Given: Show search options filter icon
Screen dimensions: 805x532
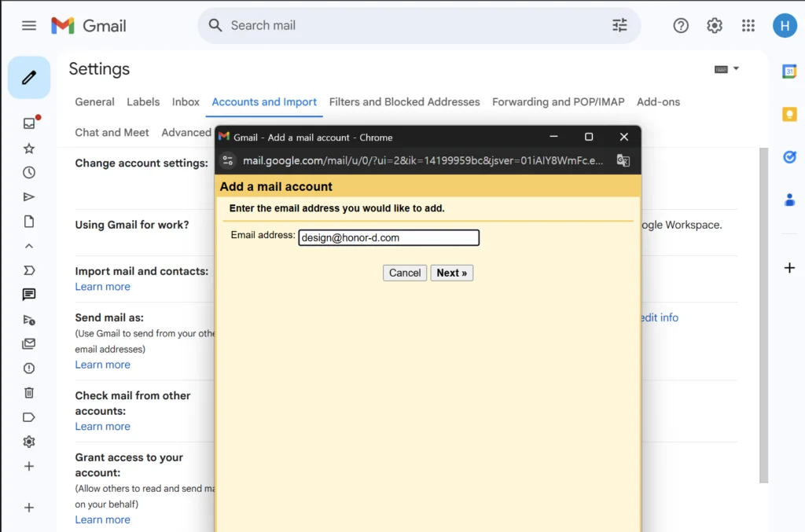Looking at the screenshot, I should [619, 25].
